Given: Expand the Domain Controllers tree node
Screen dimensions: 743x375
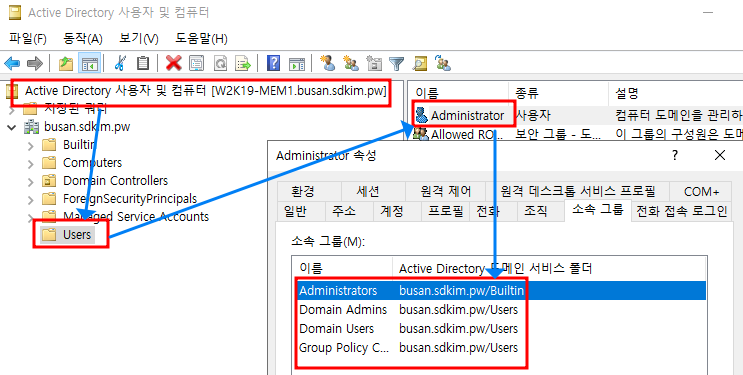Looking at the screenshot, I should (x=30, y=182).
